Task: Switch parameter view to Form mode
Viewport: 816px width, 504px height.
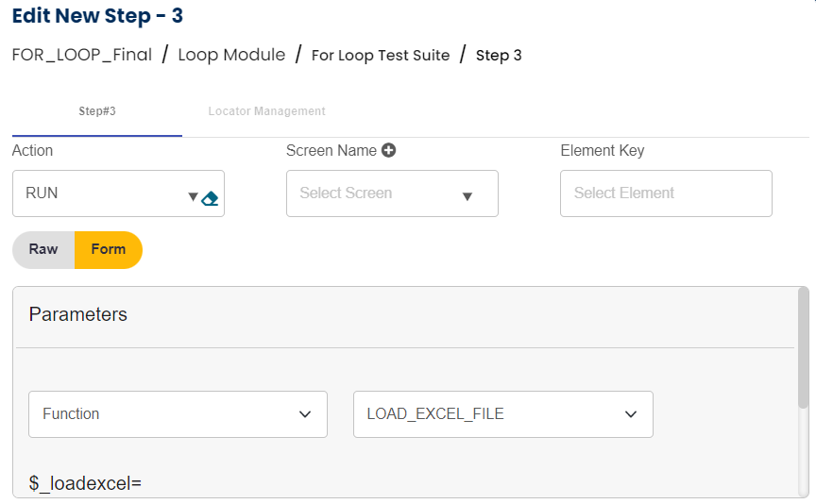Action: pos(109,250)
